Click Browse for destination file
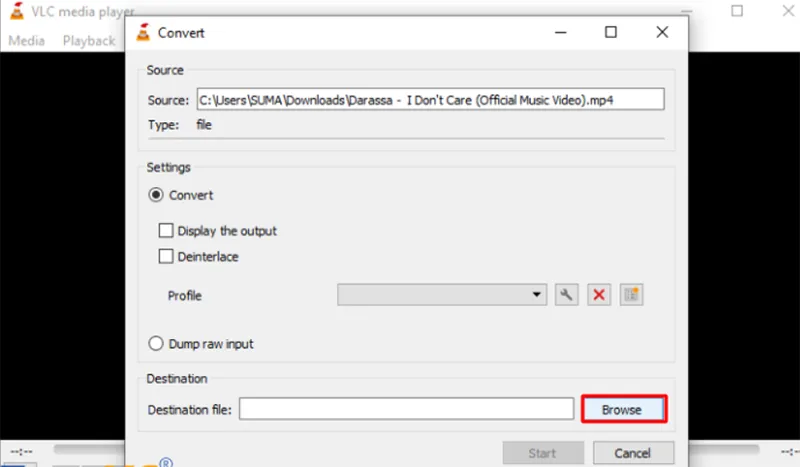The width and height of the screenshot is (800, 467). 624,409
